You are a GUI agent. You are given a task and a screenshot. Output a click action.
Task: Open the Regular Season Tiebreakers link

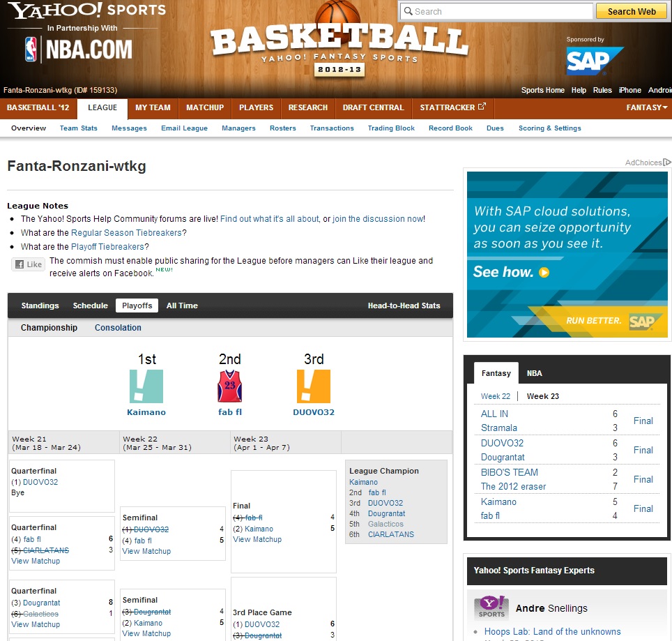[x=126, y=233]
